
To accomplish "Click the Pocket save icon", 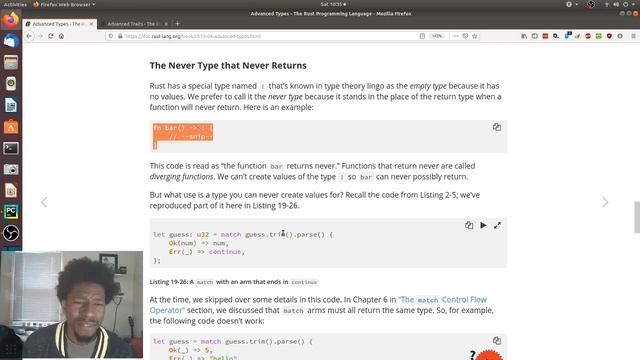I will 465,36.
